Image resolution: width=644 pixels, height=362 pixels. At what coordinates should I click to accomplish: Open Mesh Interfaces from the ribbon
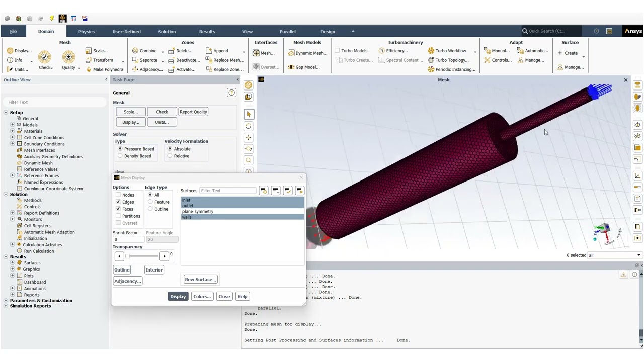click(x=264, y=53)
